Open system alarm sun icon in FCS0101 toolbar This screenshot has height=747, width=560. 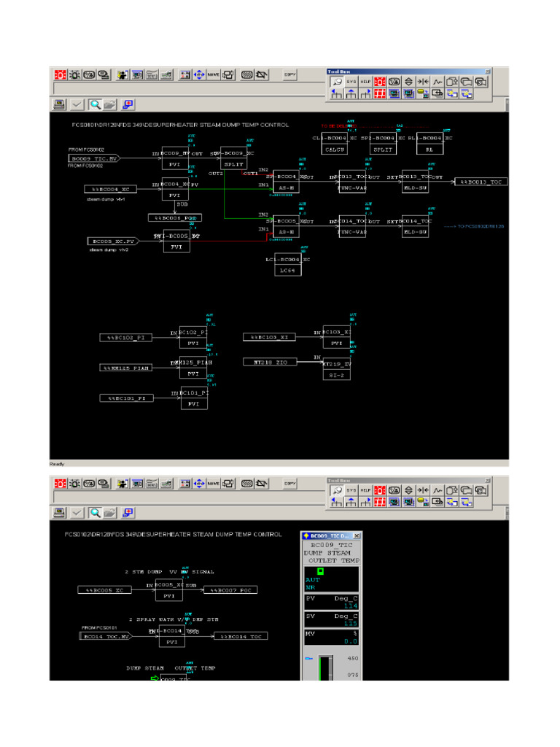coord(75,75)
